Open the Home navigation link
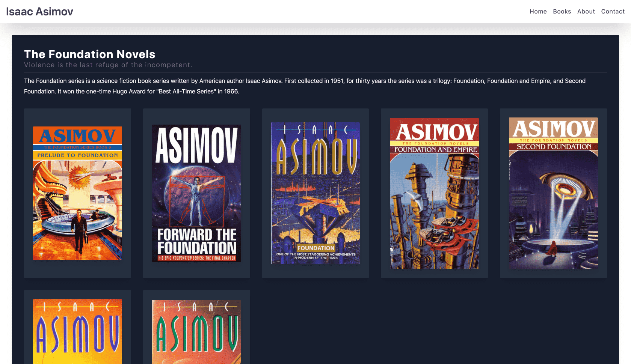This screenshot has height=364, width=631. tap(538, 12)
